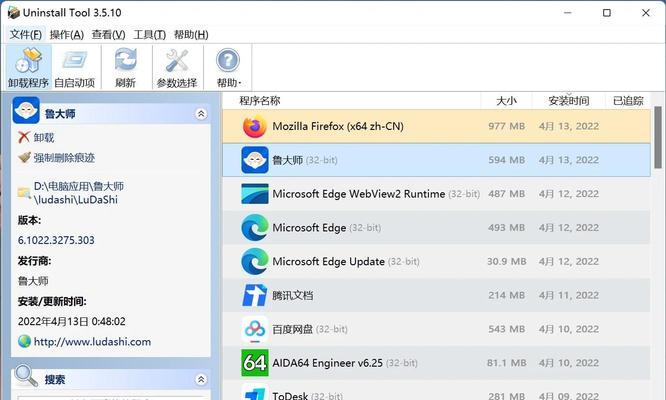The height and width of the screenshot is (400, 666).
Task: Click install time 2022年4月13日 0:48:02
Action: click(71, 321)
